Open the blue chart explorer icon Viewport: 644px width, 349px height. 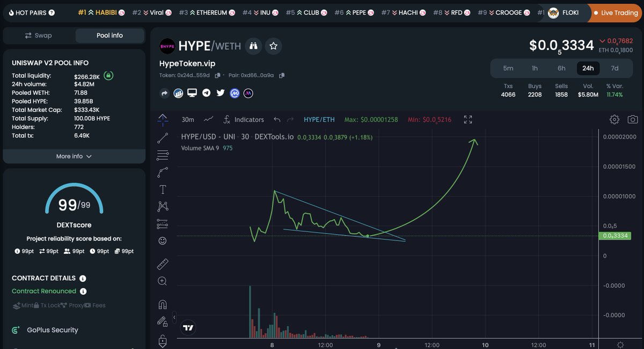click(x=178, y=93)
